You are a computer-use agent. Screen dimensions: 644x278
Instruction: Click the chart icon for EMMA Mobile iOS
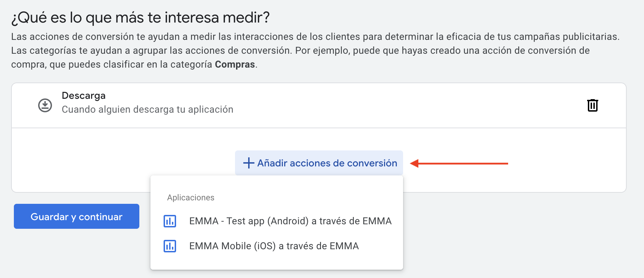tap(170, 246)
